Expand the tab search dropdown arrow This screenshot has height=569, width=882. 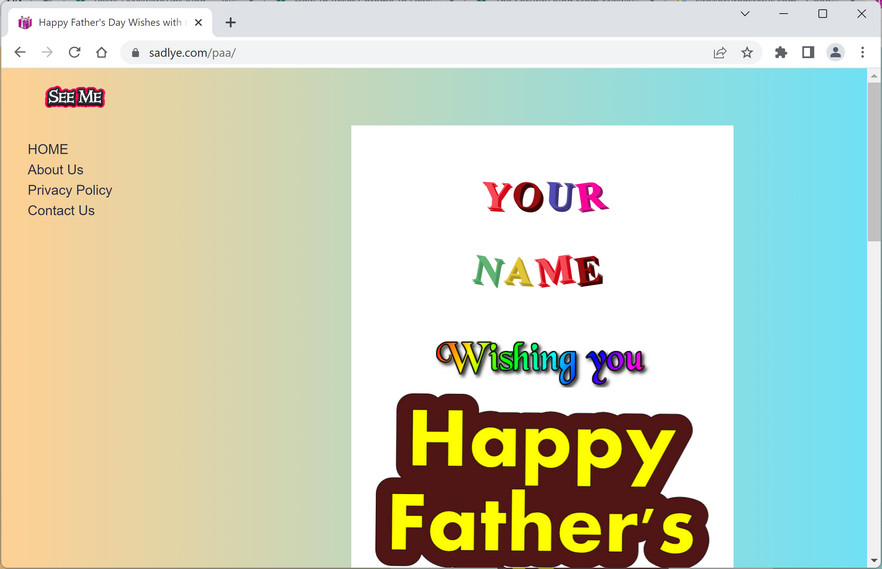click(x=745, y=13)
